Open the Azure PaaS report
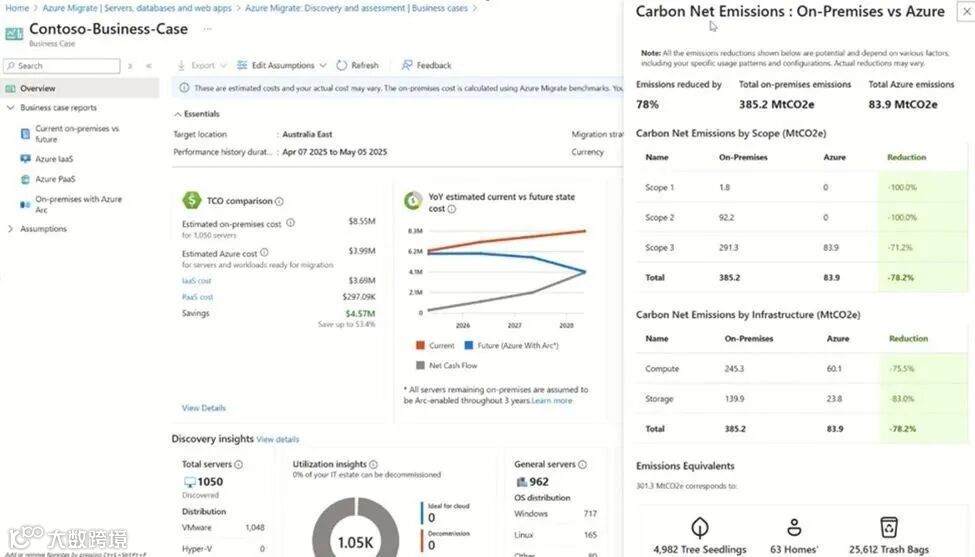This screenshot has width=975, height=557. [x=55, y=179]
